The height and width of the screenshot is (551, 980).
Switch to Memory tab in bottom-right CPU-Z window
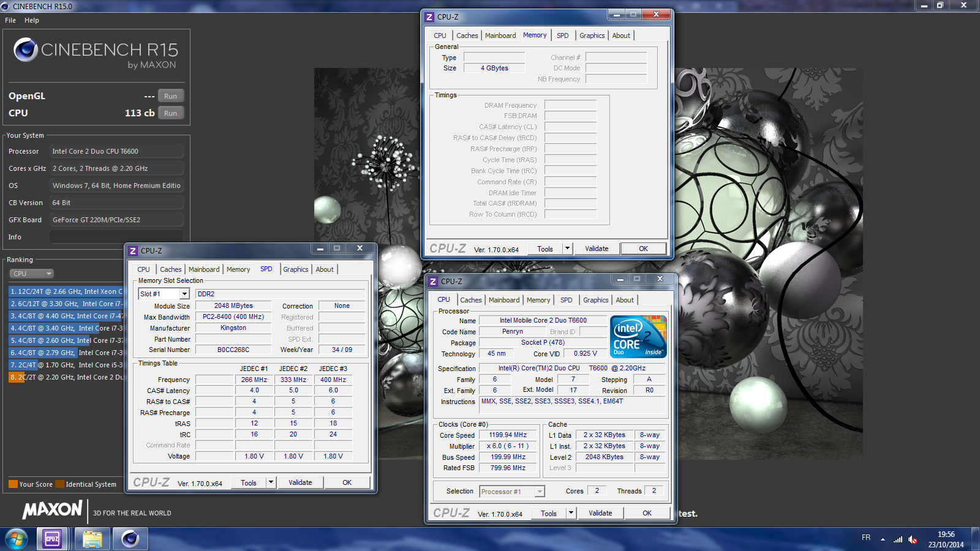tap(538, 300)
